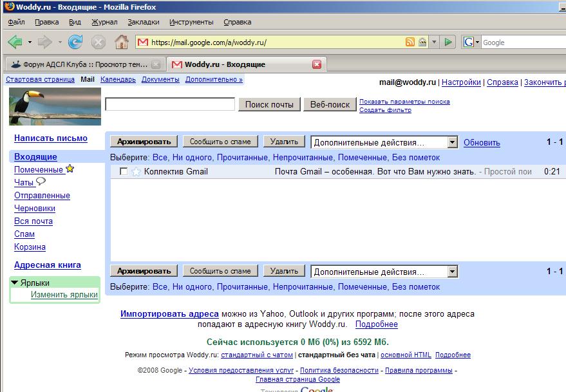The image size is (566, 392).
Task: Click Показать параметры поиска link
Action: pyautogui.click(x=404, y=102)
